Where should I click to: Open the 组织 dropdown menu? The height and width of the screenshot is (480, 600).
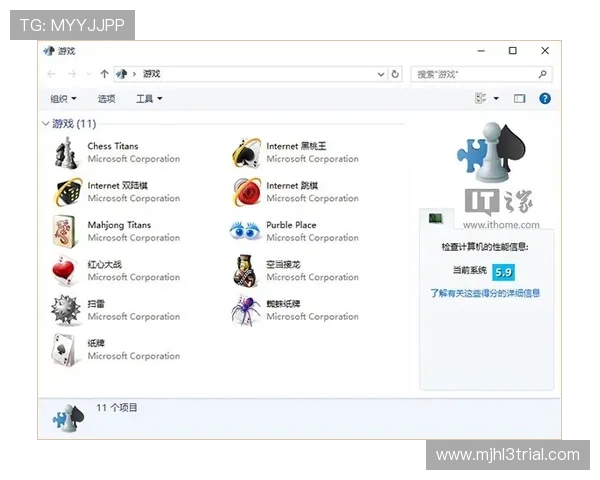[x=63, y=99]
